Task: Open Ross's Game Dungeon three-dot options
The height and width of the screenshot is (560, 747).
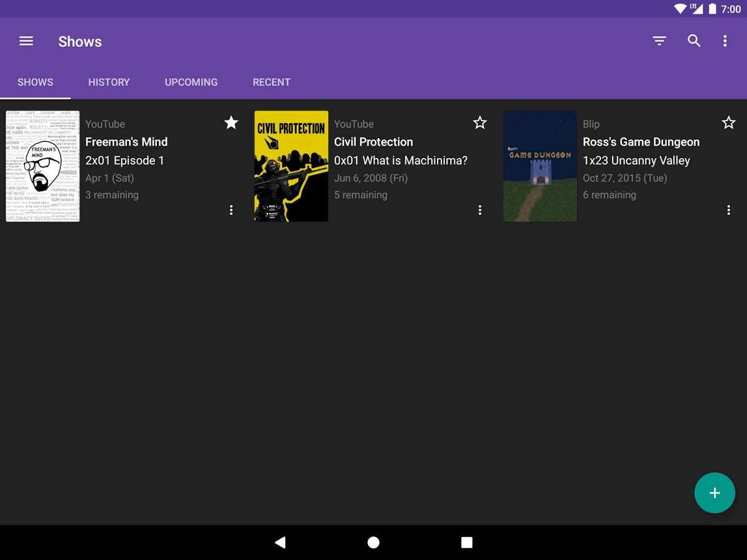Action: coord(728,210)
